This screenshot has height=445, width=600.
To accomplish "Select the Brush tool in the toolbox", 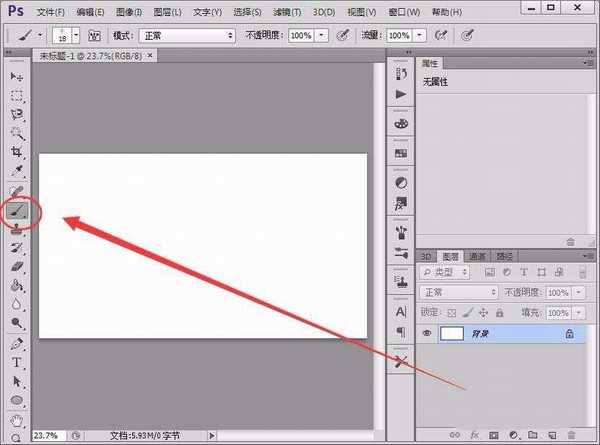I will (18, 211).
